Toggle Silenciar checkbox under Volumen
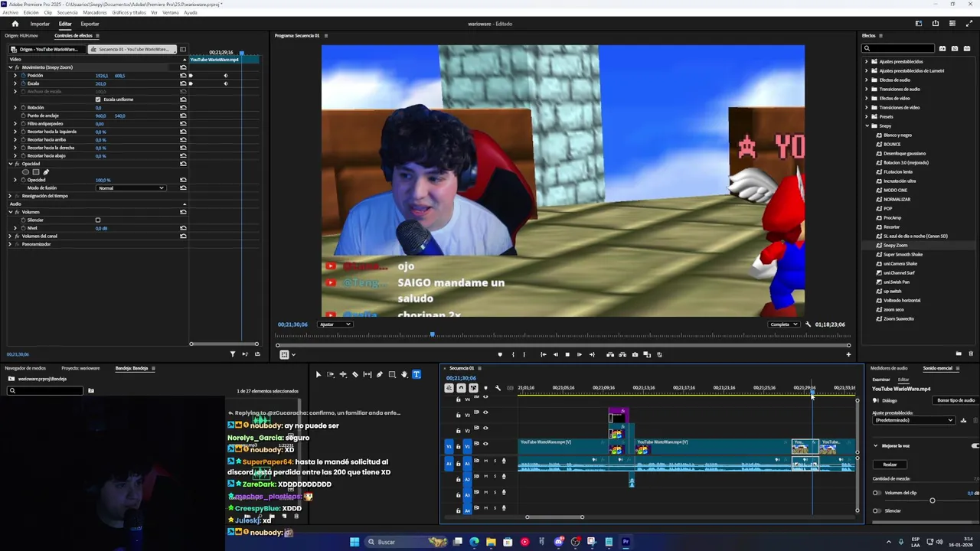 click(x=98, y=220)
